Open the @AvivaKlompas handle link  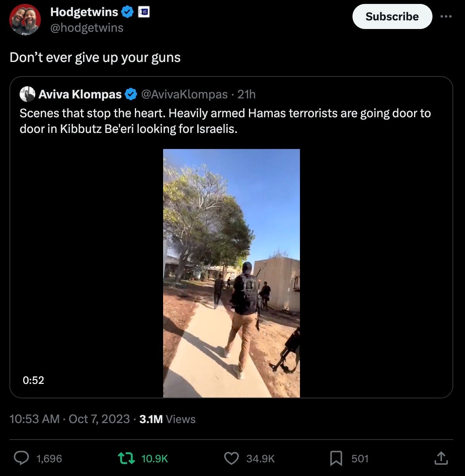184,94
